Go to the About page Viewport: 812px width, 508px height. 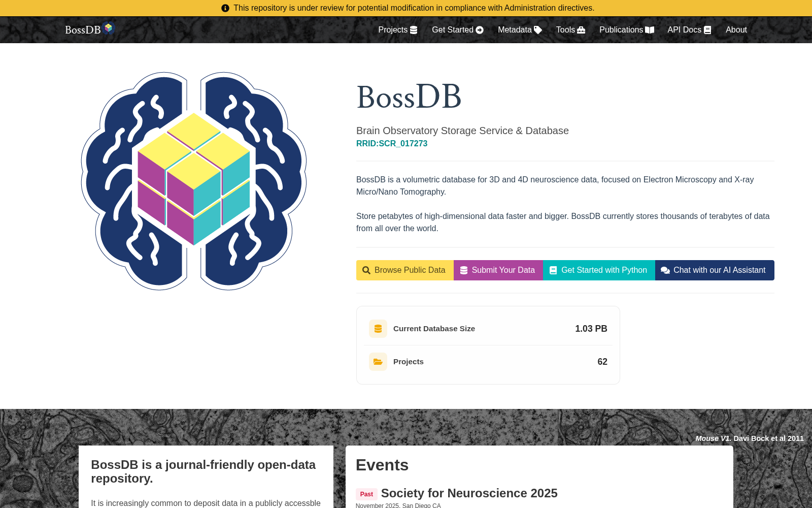click(x=736, y=30)
